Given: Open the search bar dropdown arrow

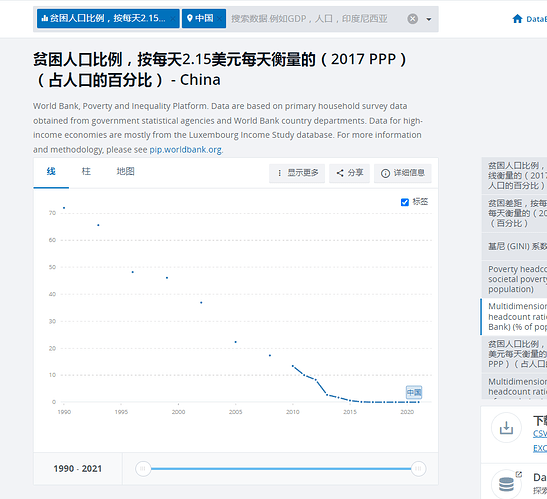Looking at the screenshot, I should [429, 19].
